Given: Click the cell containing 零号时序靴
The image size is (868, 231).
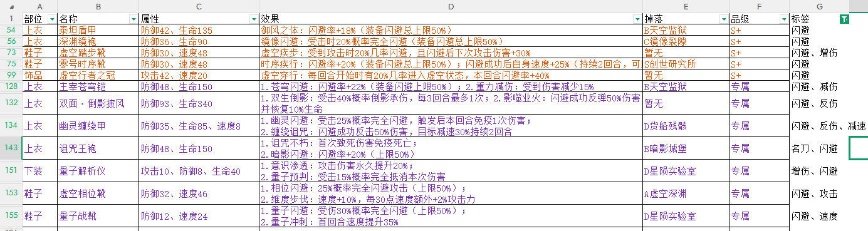Looking at the screenshot, I should click(98, 64).
